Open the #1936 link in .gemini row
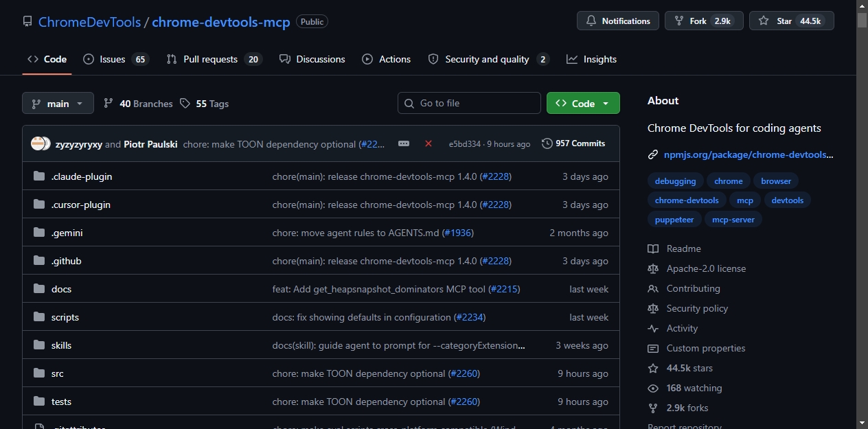868x429 pixels. pos(458,233)
